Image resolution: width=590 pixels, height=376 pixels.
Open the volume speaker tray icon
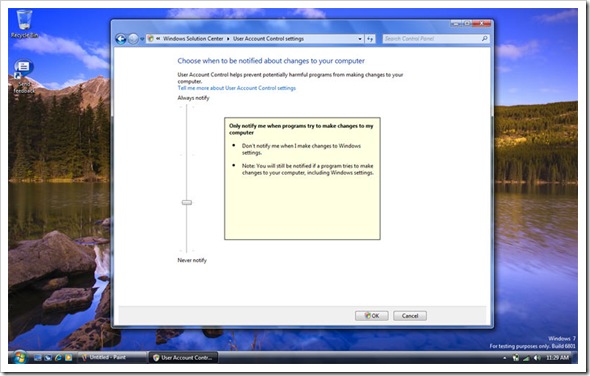537,358
